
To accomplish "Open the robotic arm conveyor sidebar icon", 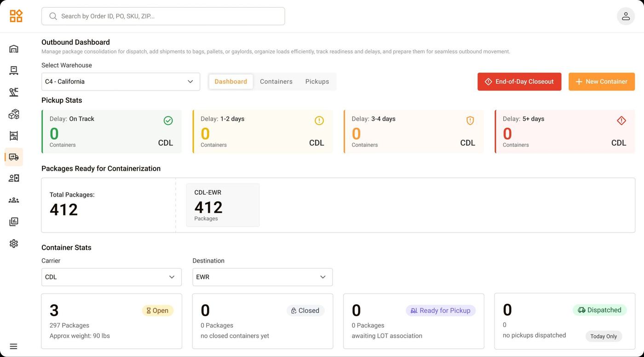I will click(14, 92).
